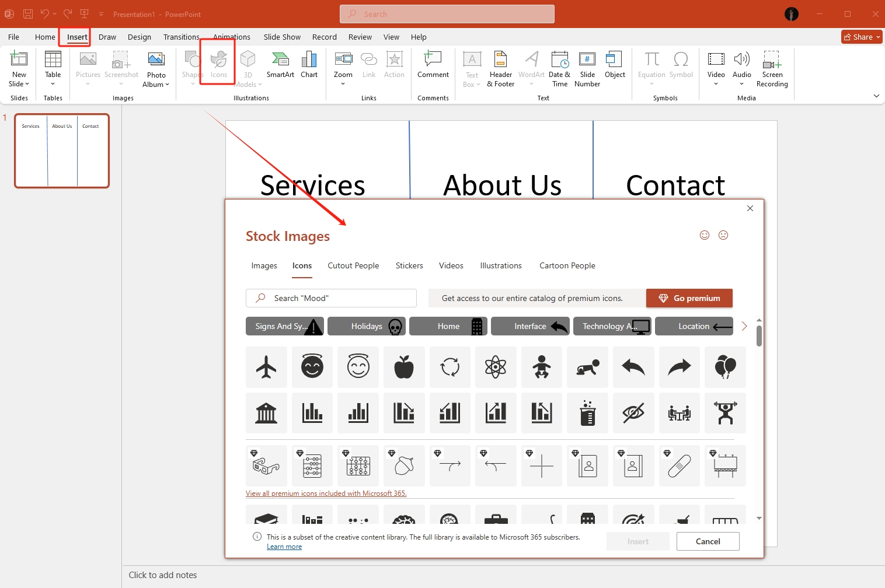Filter by Technology category
Viewport: 885px width, 588px height.
(612, 326)
